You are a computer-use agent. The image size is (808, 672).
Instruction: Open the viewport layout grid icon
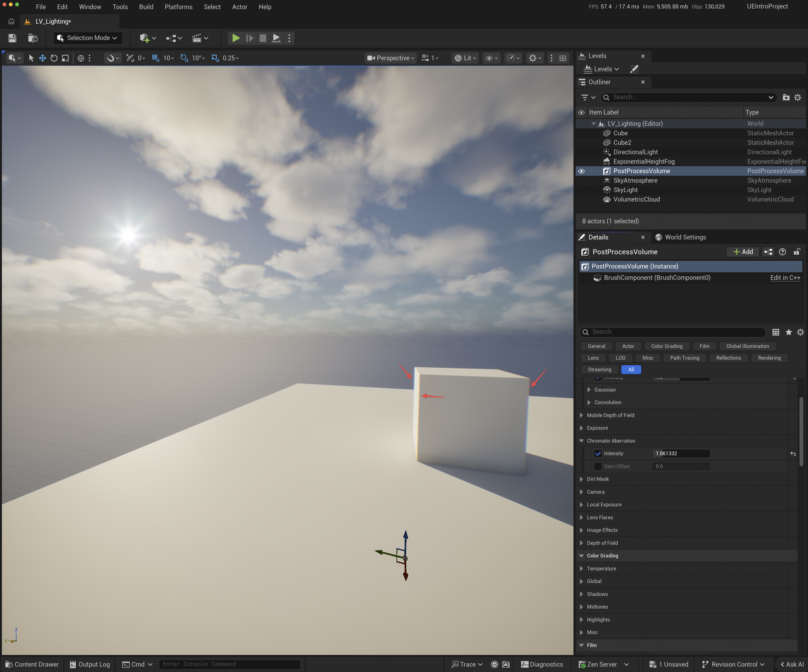coord(563,58)
